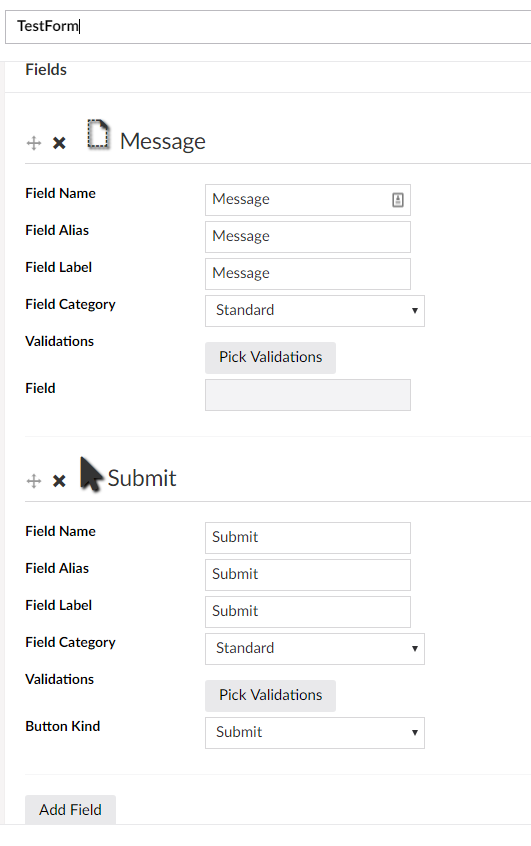Click Pick Validations for Message field

point(270,358)
